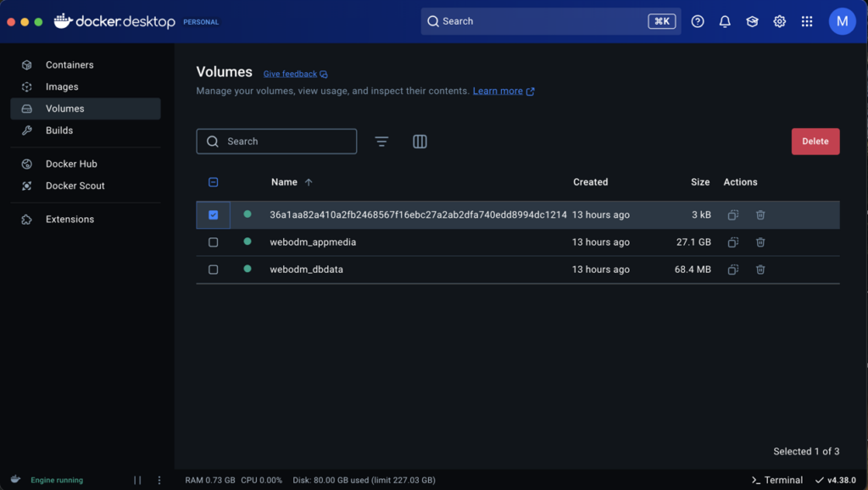Toggle the select-all header checkbox

213,182
